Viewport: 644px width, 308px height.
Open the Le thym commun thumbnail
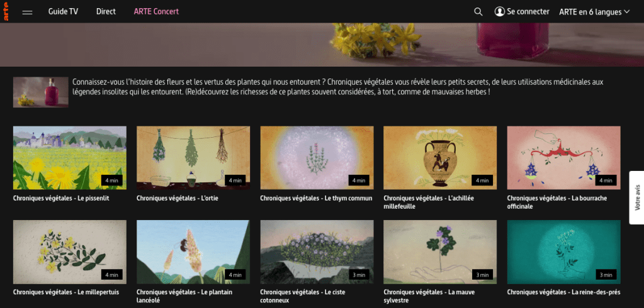(317, 158)
